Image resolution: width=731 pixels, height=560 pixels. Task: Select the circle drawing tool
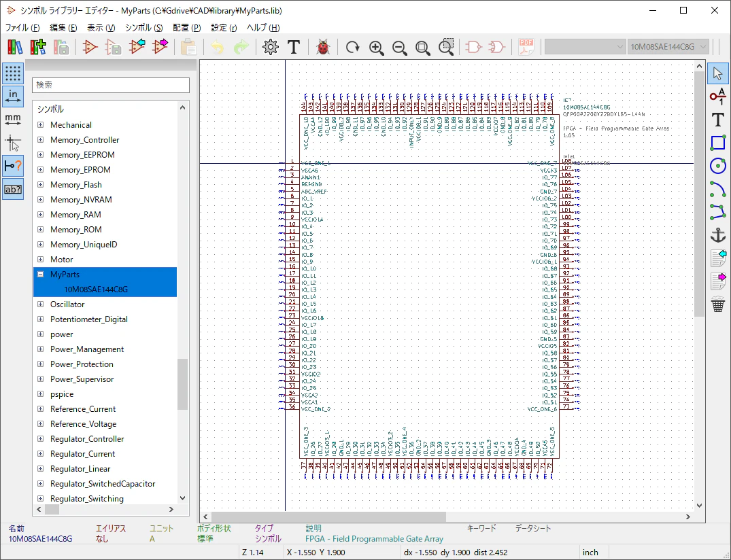pyautogui.click(x=717, y=166)
